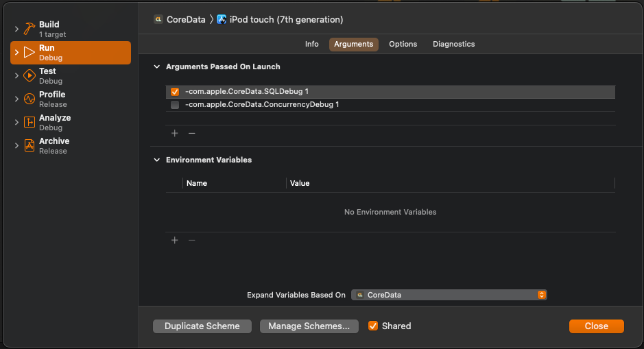Image resolution: width=644 pixels, height=349 pixels.
Task: Click the -com.apple.CoreData.ConcurrencyDebug 1 text
Action: (262, 105)
